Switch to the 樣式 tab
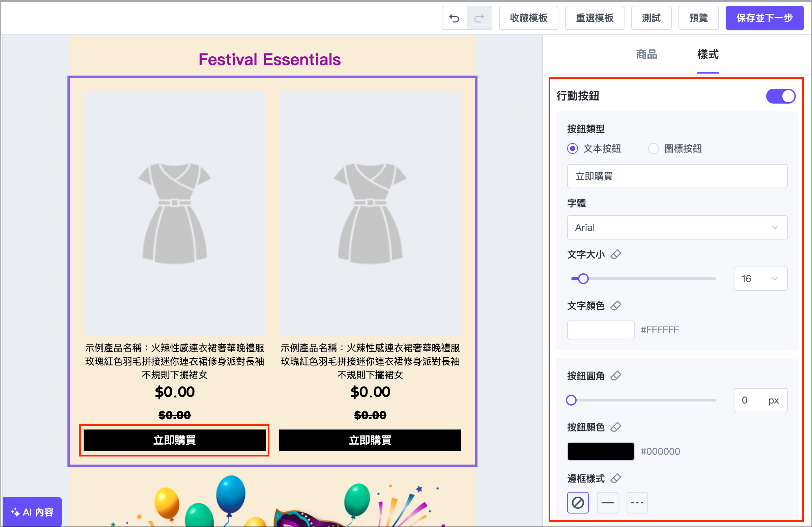This screenshot has width=812, height=527. (707, 55)
